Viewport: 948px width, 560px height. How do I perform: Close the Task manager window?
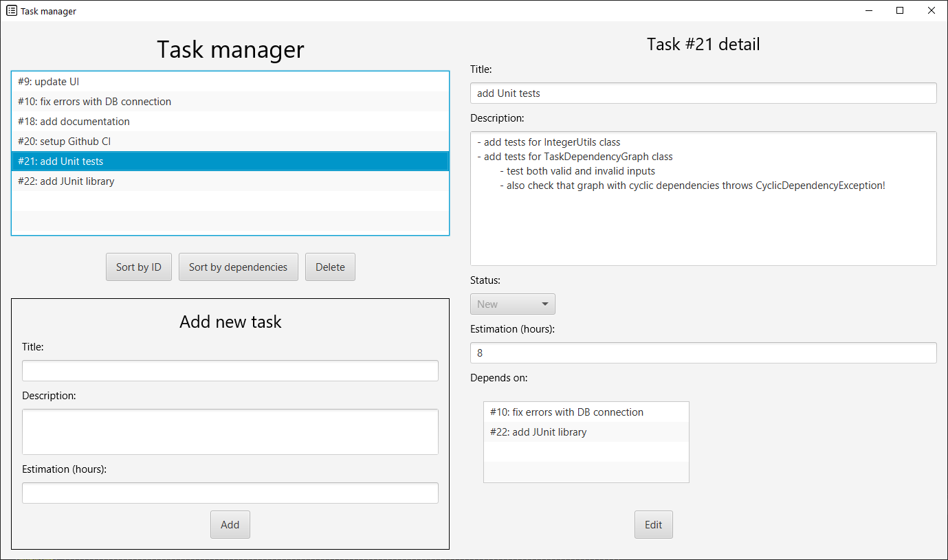[x=932, y=11]
